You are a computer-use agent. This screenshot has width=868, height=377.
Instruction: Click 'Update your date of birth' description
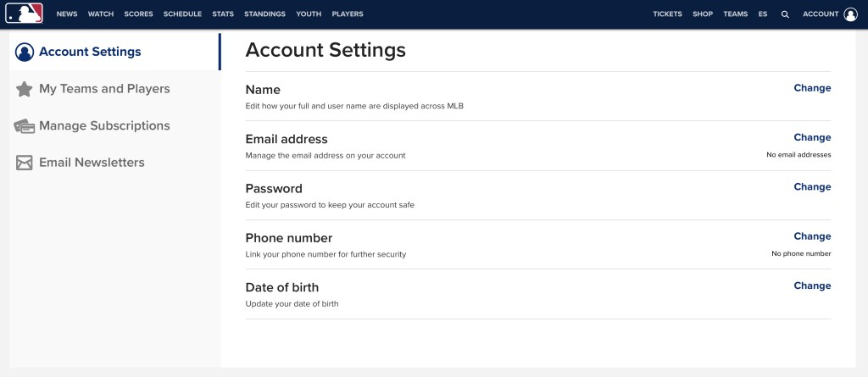pyautogui.click(x=292, y=304)
